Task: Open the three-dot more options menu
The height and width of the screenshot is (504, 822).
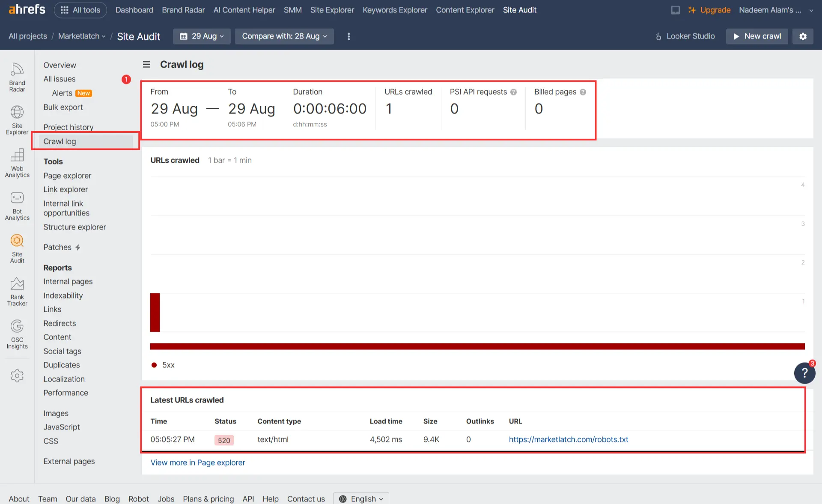Action: tap(348, 36)
